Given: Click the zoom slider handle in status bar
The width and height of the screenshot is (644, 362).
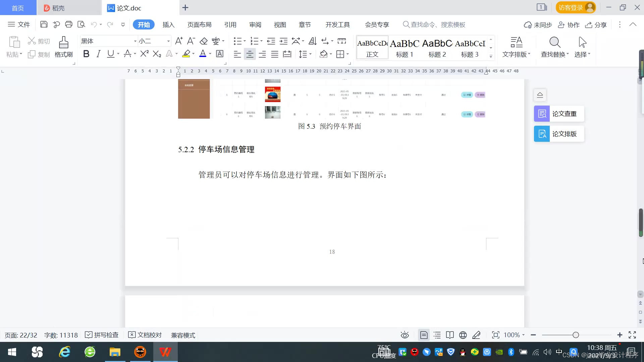Looking at the screenshot, I should coord(576,335).
